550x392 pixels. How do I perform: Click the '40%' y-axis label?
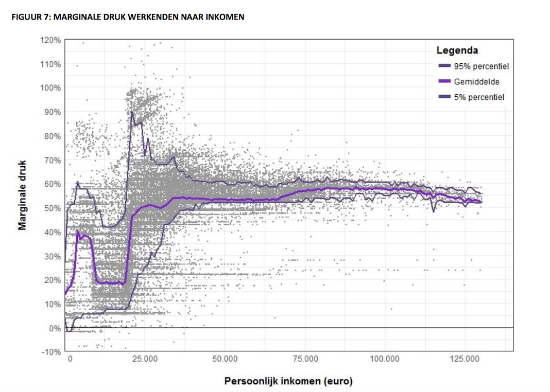53,232
